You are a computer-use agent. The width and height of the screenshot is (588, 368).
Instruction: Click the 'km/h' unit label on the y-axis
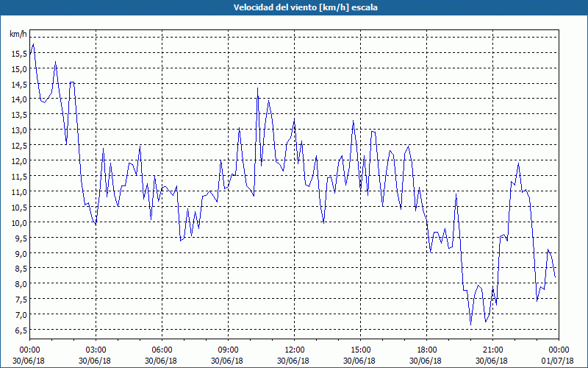(18, 35)
